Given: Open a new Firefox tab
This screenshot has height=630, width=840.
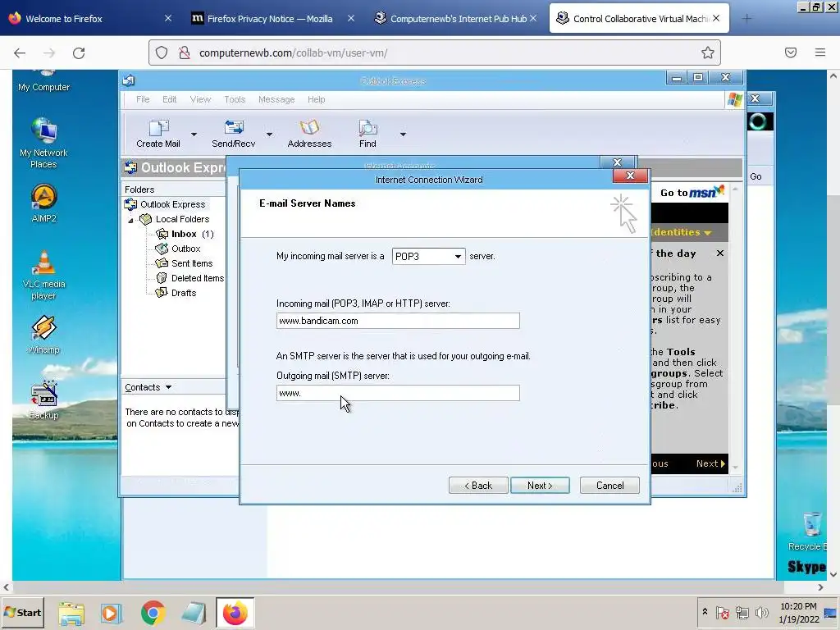Looking at the screenshot, I should tap(746, 19).
